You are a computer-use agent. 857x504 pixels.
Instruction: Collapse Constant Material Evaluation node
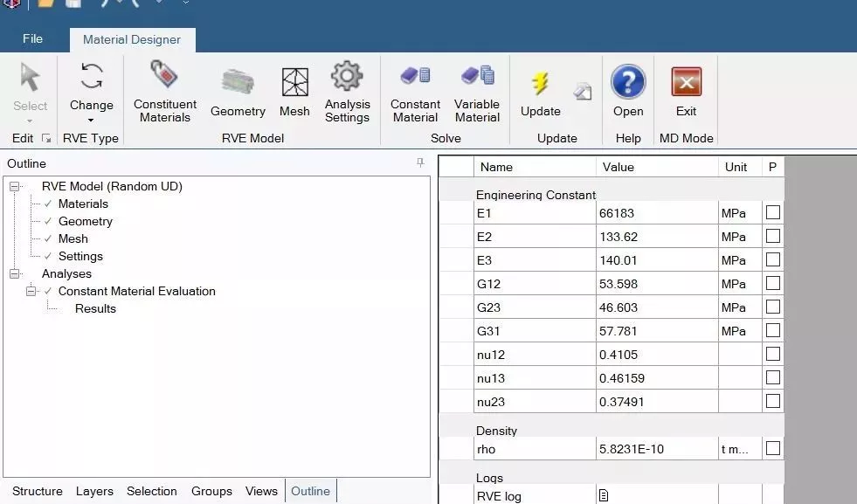point(31,291)
